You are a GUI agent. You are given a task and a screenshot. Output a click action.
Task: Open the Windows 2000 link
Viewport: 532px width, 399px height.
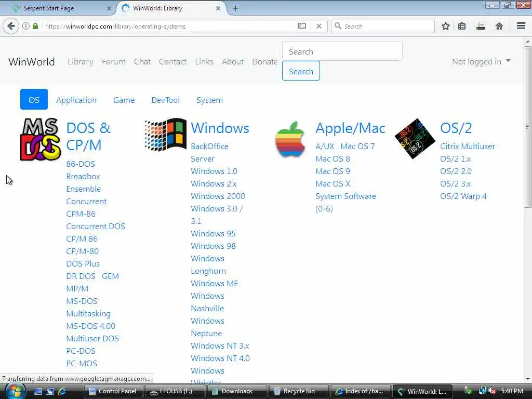point(218,196)
